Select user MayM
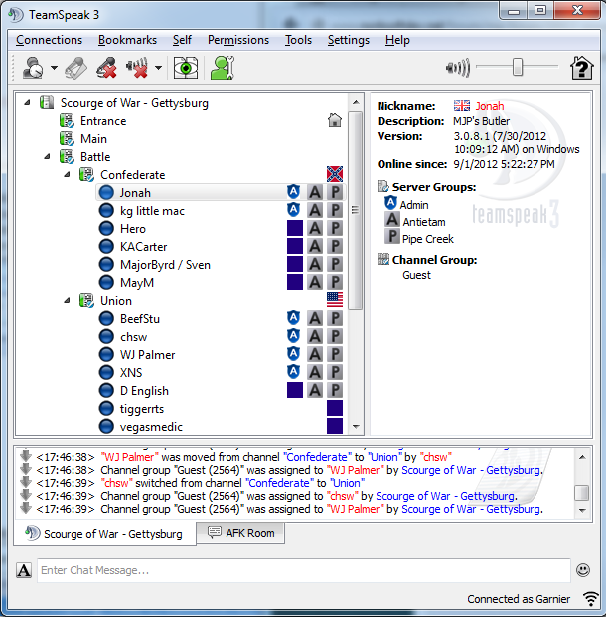The width and height of the screenshot is (606, 617). point(137,283)
